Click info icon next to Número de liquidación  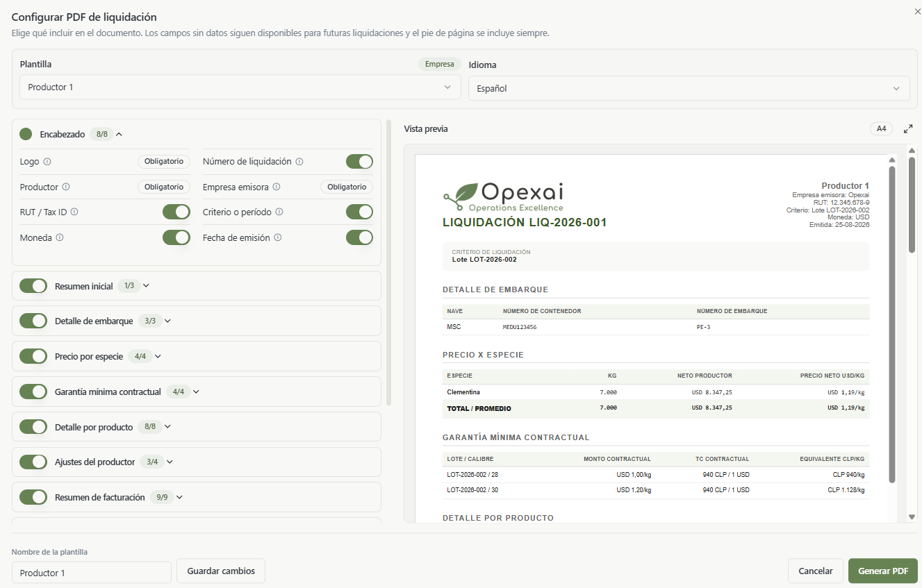click(x=299, y=162)
